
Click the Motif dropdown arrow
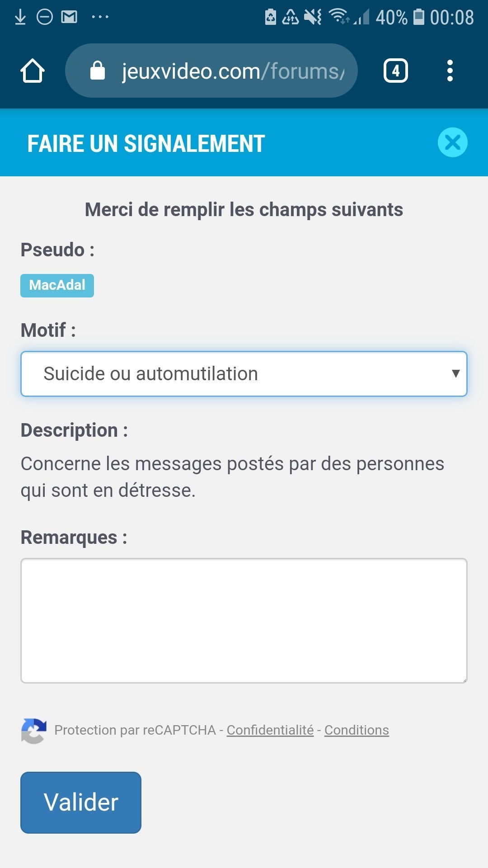click(455, 374)
